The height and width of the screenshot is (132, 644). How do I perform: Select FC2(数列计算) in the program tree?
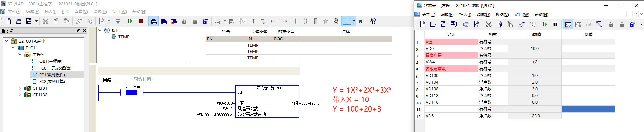[x=52, y=81]
